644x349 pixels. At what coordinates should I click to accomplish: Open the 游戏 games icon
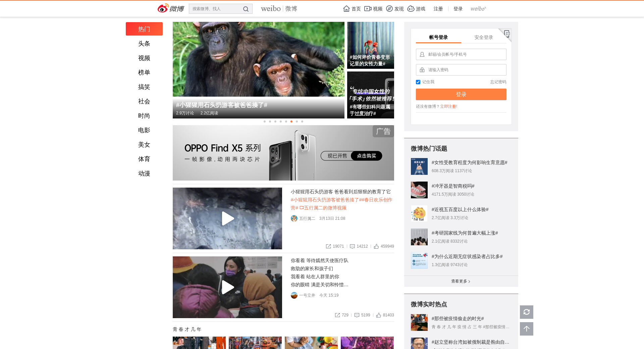(411, 9)
